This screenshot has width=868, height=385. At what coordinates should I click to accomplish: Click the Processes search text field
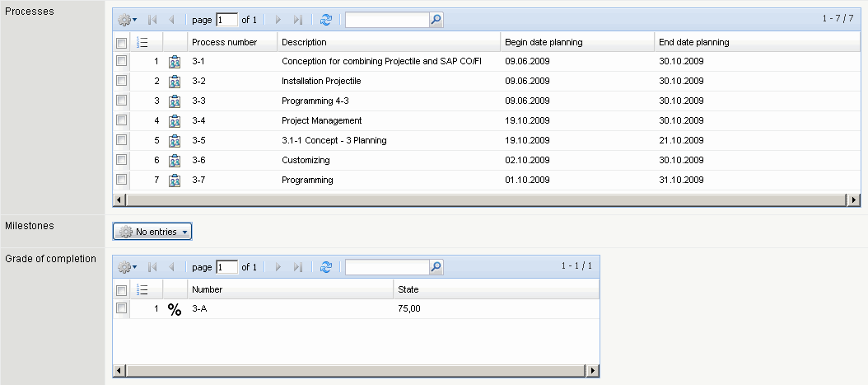pyautogui.click(x=387, y=19)
